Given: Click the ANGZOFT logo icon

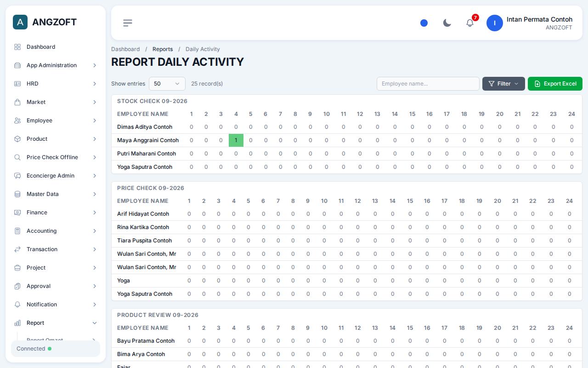Looking at the screenshot, I should click(20, 22).
